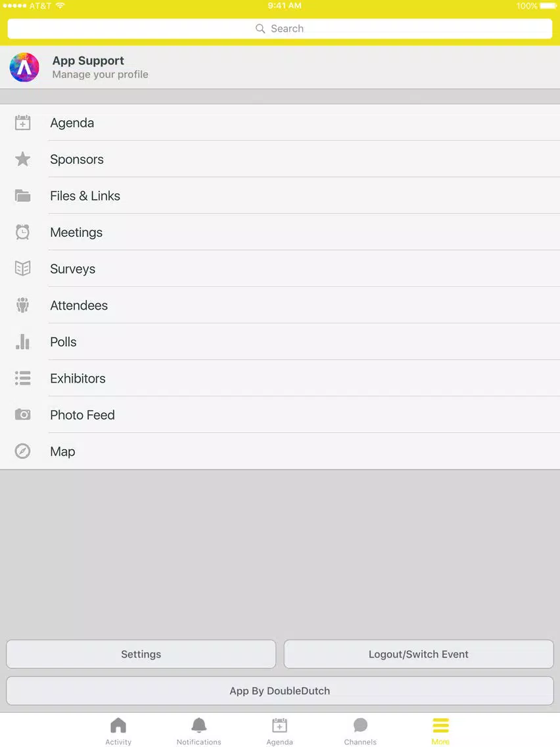Select the More tab
Image resolution: width=560 pixels, height=747 pixels.
click(440, 731)
